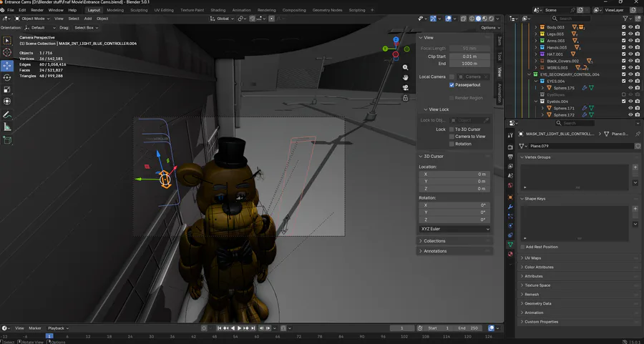Open the timeline Playback popover
This screenshot has height=344, width=644.
pos(58,328)
